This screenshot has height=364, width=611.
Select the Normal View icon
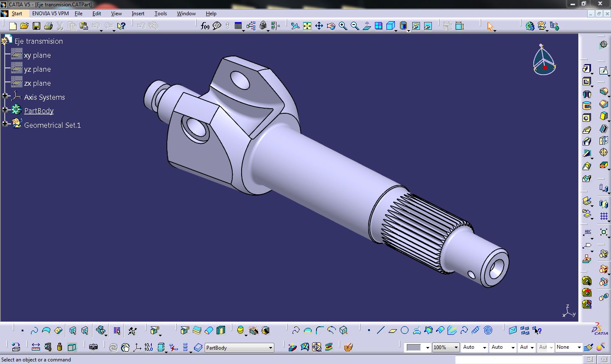366,26
